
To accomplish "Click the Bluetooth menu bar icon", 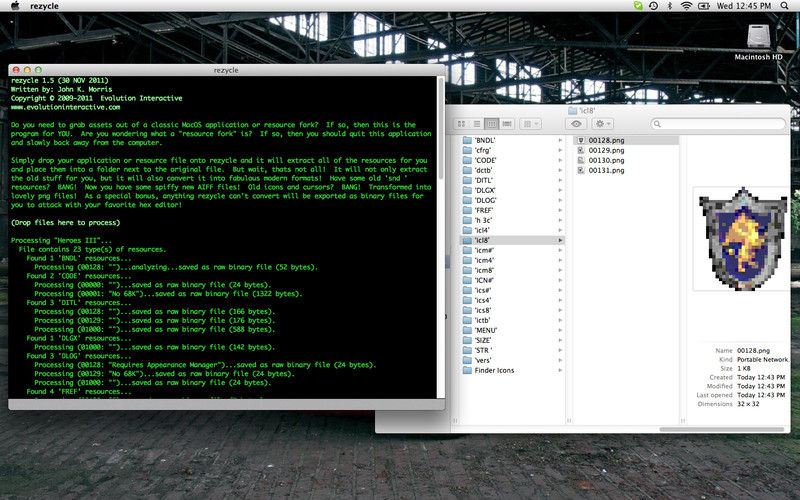I will (670, 6).
